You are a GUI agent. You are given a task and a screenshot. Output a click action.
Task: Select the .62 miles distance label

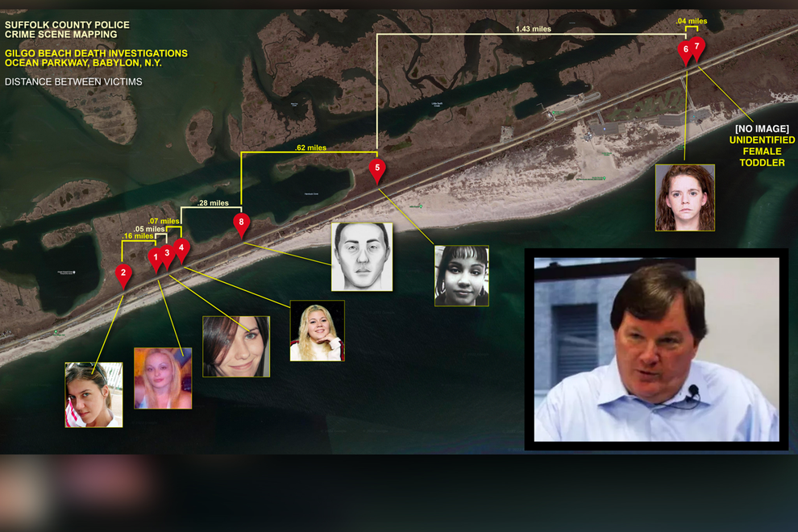point(310,148)
